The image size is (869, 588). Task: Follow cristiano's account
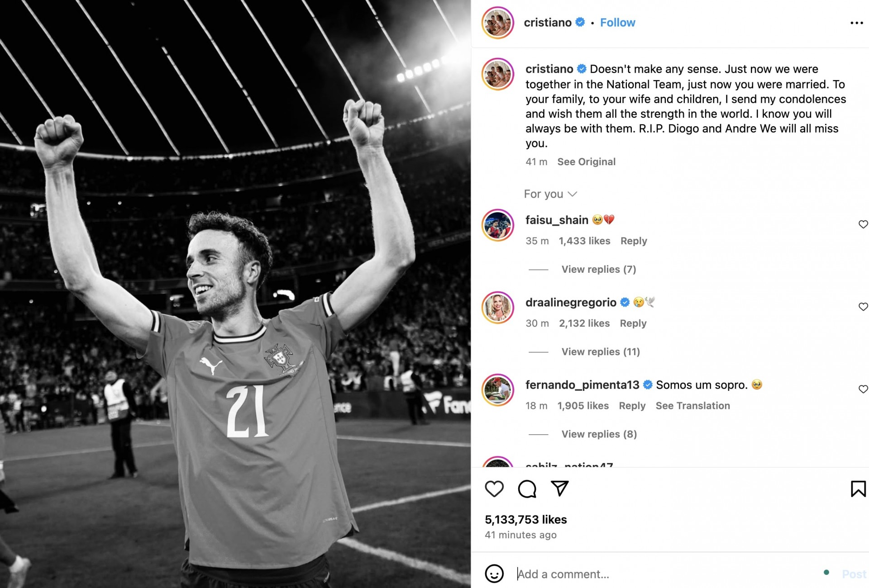(x=617, y=22)
